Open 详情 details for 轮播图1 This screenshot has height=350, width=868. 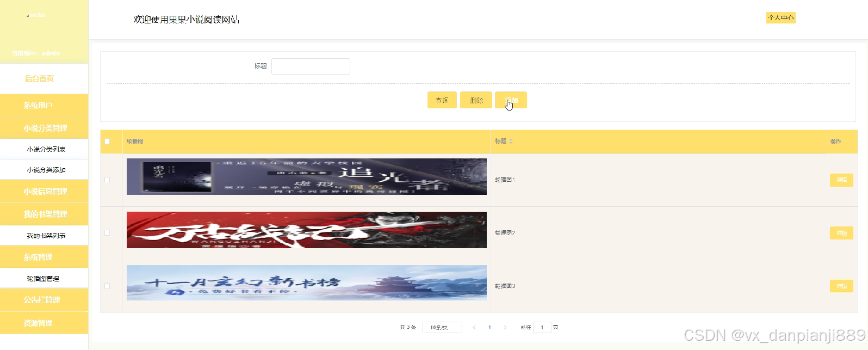841,180
